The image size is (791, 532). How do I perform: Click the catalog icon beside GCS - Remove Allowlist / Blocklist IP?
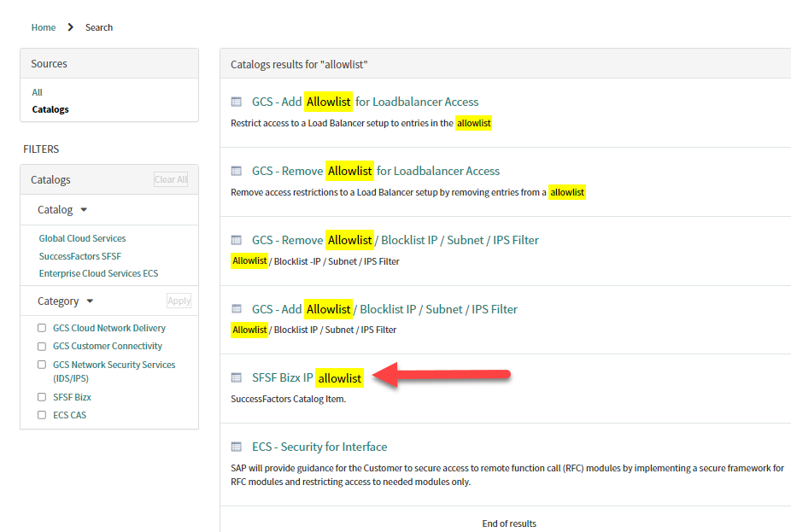click(236, 240)
